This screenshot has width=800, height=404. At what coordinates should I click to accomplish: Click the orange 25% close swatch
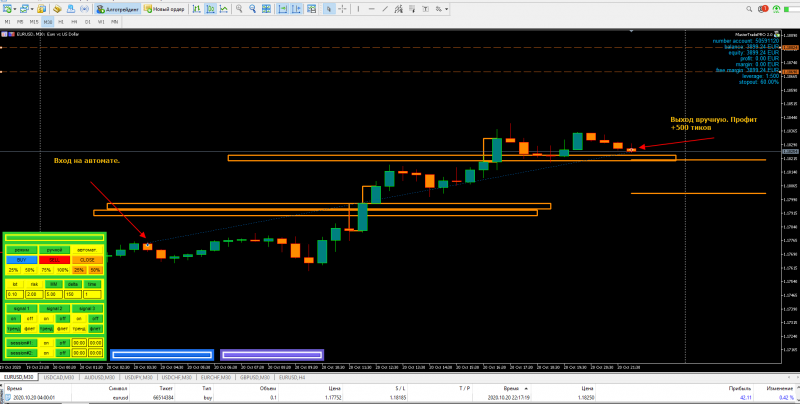tap(79, 270)
